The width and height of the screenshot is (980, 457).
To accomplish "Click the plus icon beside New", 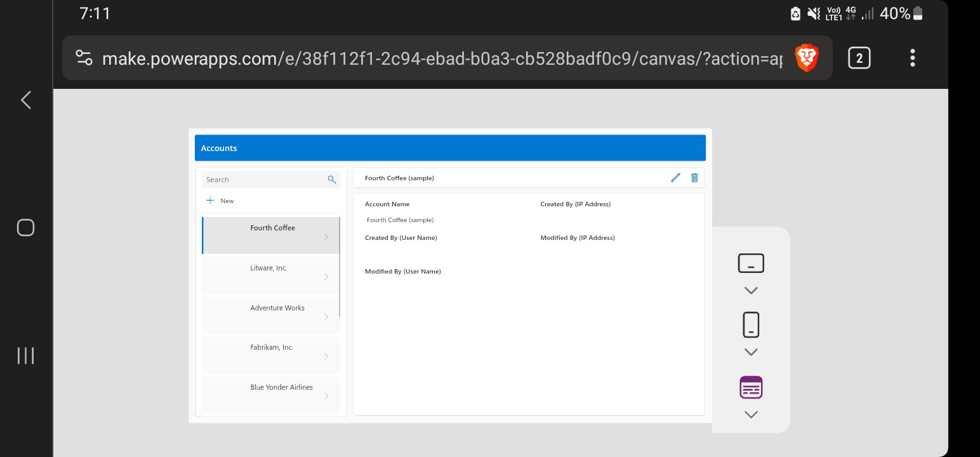I will pos(210,201).
